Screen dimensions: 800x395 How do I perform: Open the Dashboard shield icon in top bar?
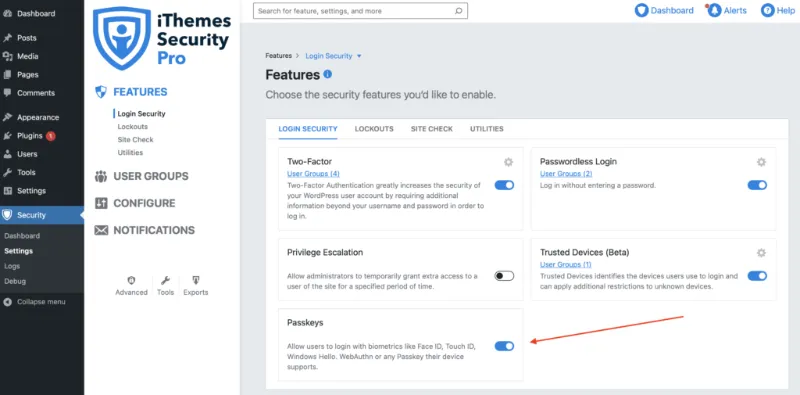coord(641,10)
